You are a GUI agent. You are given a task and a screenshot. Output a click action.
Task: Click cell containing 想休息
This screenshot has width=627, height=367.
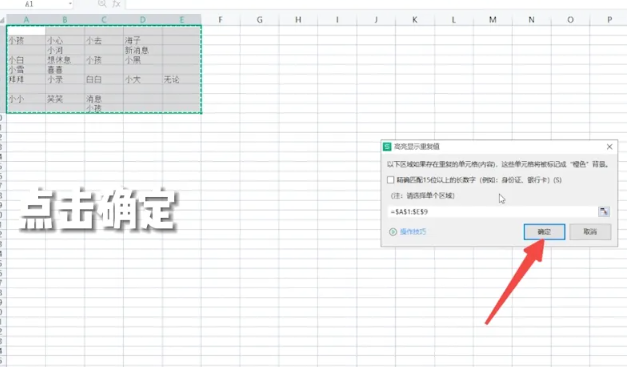point(65,60)
